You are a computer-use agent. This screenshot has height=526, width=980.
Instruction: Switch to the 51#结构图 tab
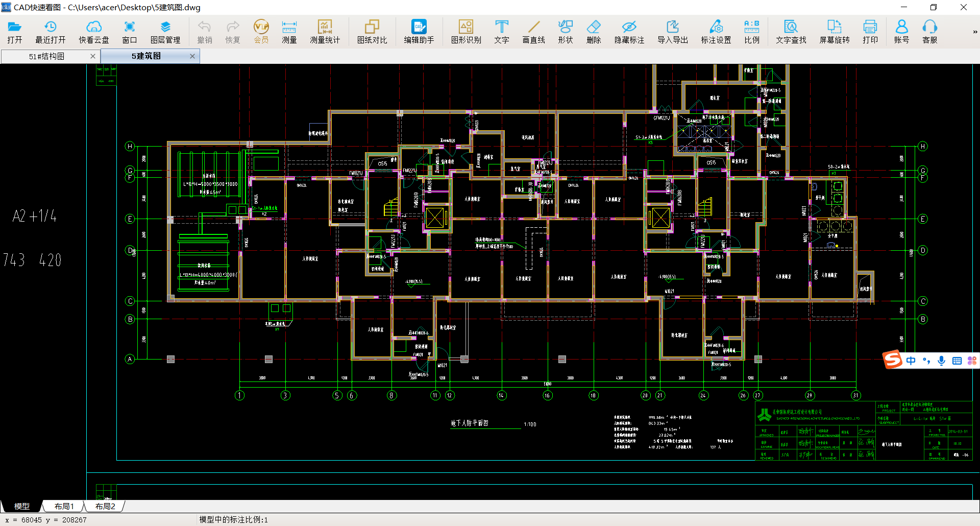[x=46, y=56]
